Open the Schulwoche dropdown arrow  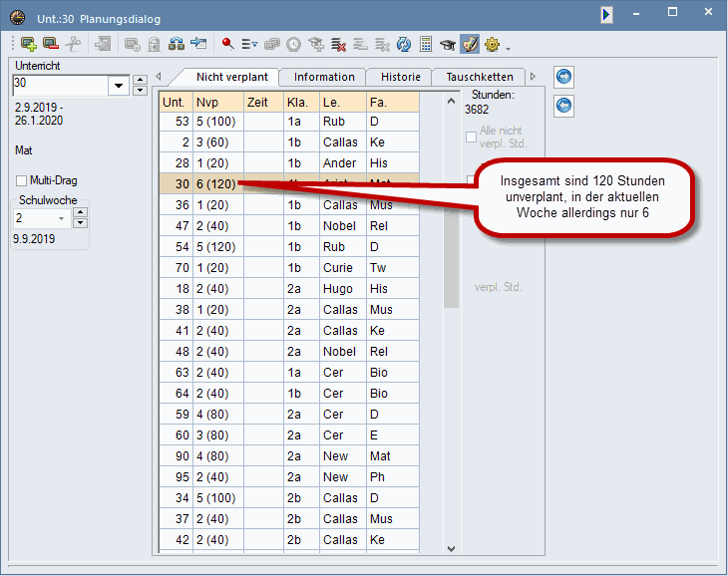pos(61,218)
